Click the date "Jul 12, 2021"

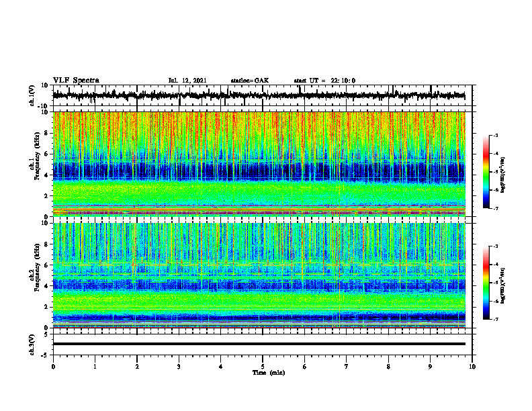pyautogui.click(x=187, y=81)
